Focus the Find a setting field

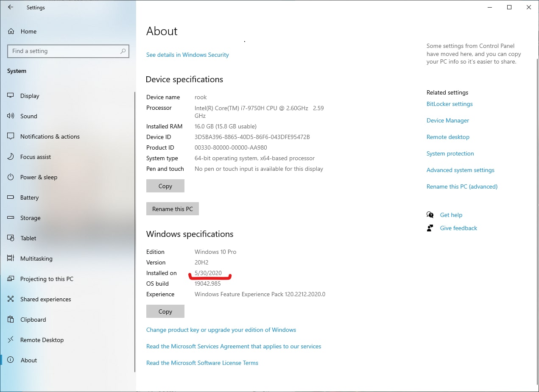pyautogui.click(x=68, y=51)
